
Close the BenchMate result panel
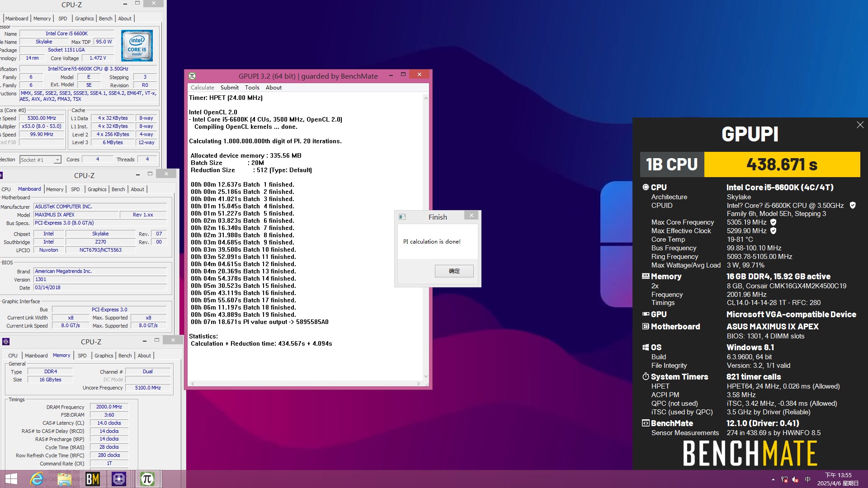pyautogui.click(x=860, y=125)
